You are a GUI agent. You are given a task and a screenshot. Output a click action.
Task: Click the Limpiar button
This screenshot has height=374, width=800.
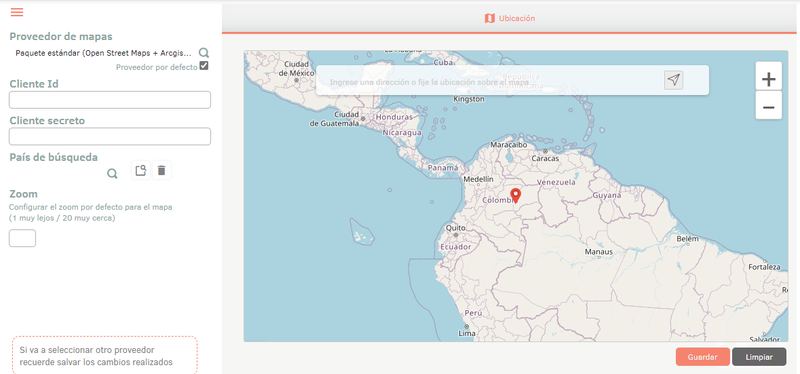point(759,357)
